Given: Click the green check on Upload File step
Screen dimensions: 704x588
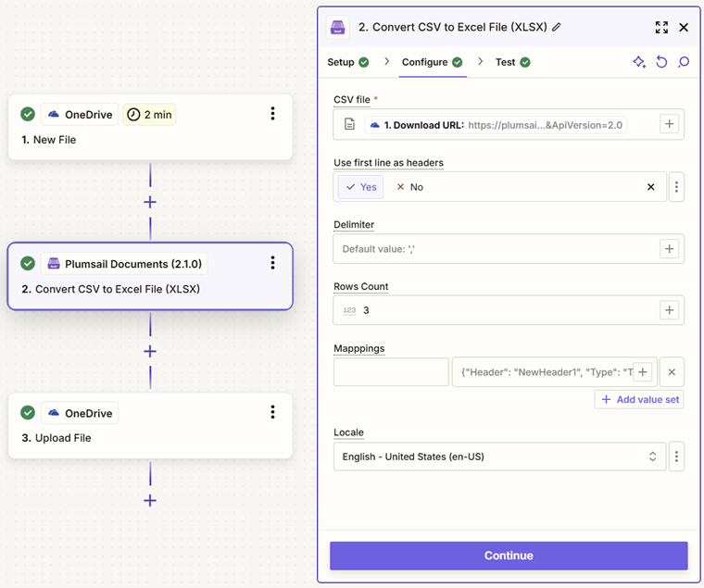Looking at the screenshot, I should coord(28,412).
